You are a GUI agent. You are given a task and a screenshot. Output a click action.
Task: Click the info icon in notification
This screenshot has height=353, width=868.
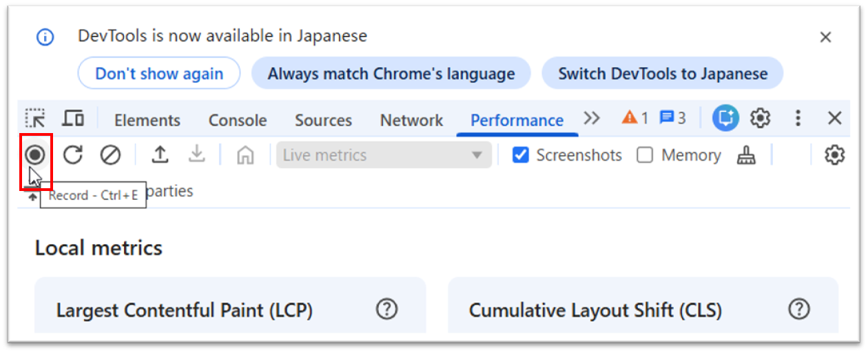tap(45, 37)
